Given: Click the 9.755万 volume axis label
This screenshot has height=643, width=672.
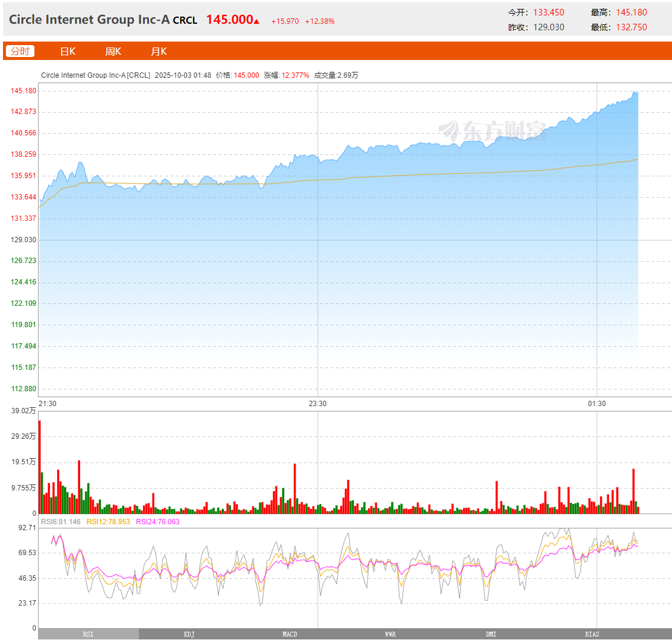Looking at the screenshot, I should click(24, 488).
